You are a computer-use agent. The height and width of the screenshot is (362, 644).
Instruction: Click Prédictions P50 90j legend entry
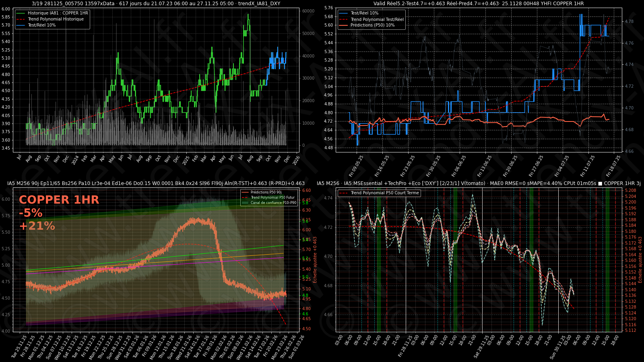coord(266,192)
